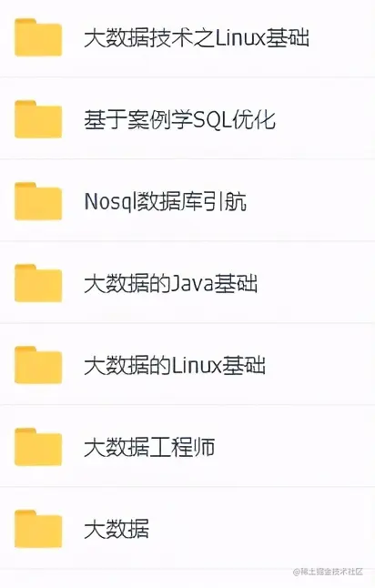375x588 pixels.
Task: Open the 基于案例学SQL优化 entry text
Action: point(180,120)
